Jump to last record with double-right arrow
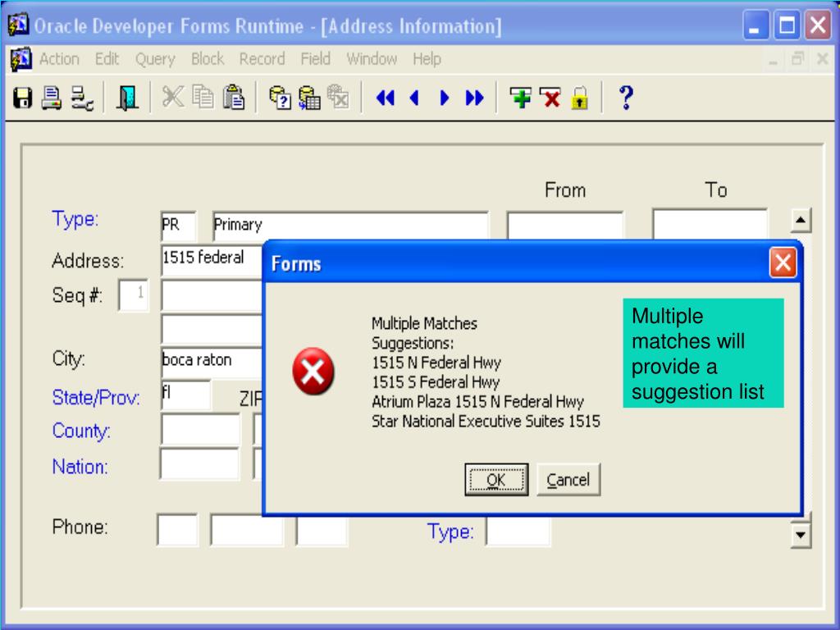This screenshot has width=840, height=630. click(475, 98)
